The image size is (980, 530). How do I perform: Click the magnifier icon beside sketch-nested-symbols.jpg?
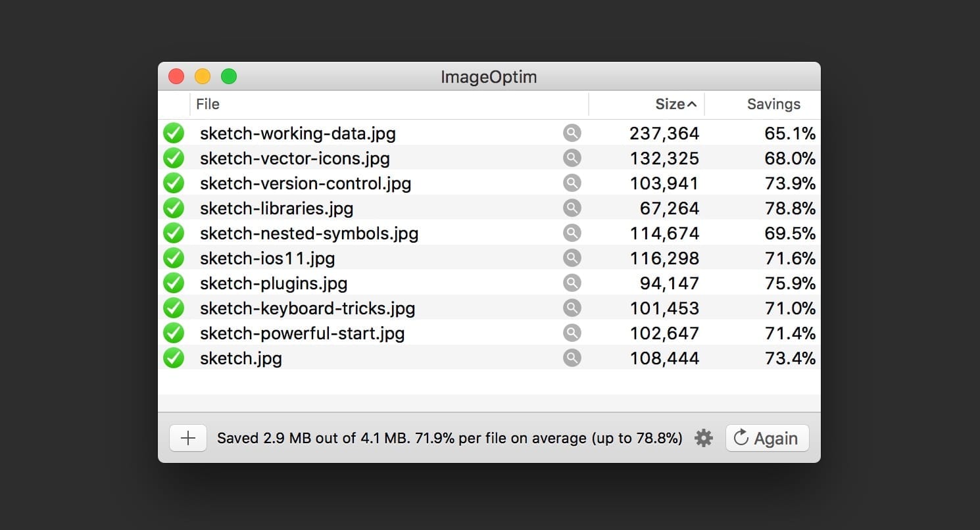(x=572, y=232)
